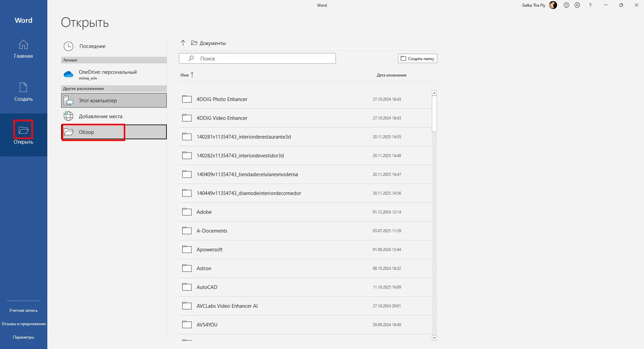Open the Home (Главная) page icon

point(23,45)
